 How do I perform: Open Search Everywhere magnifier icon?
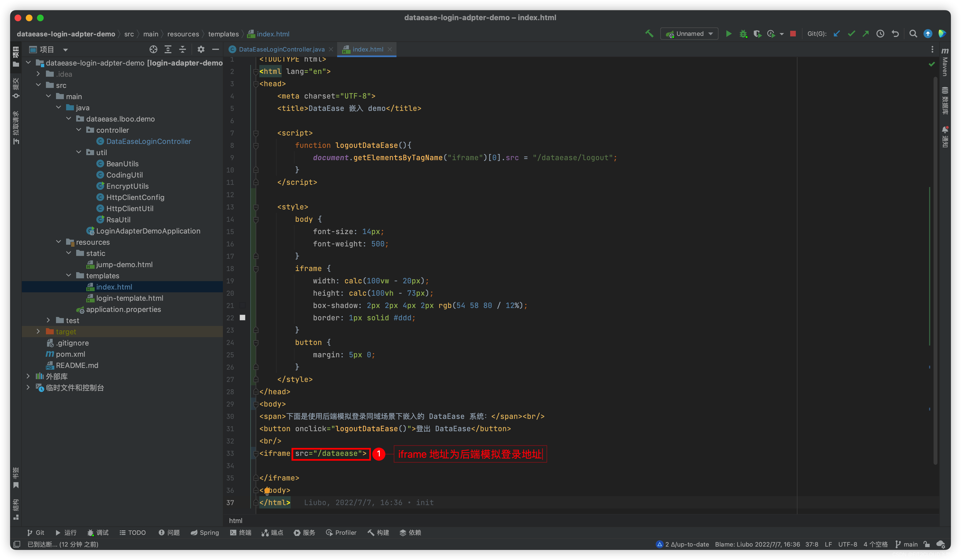tap(913, 34)
